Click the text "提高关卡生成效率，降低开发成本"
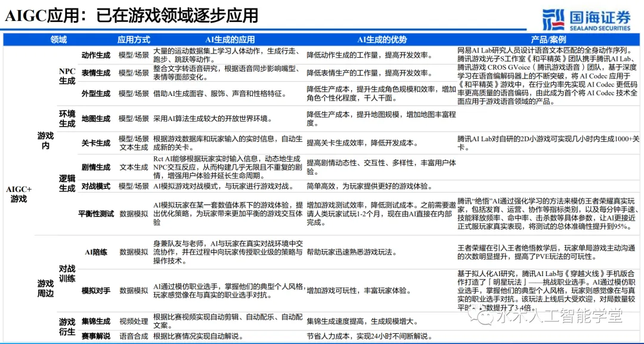This screenshot has height=344, width=644. click(363, 143)
